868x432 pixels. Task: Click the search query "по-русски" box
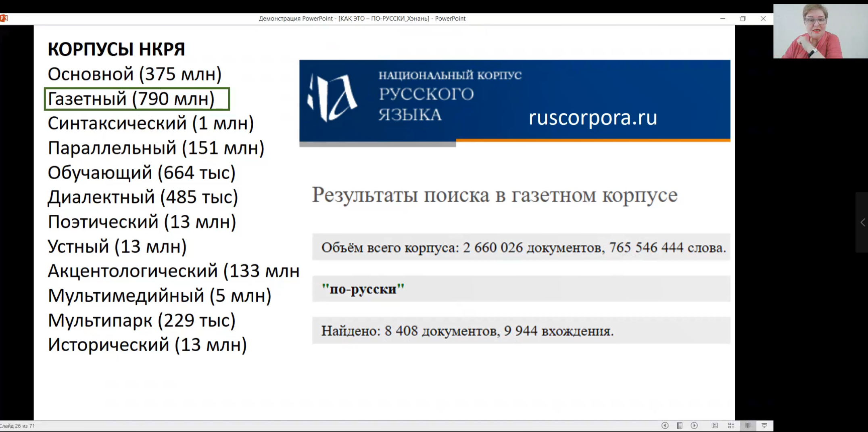tap(521, 289)
